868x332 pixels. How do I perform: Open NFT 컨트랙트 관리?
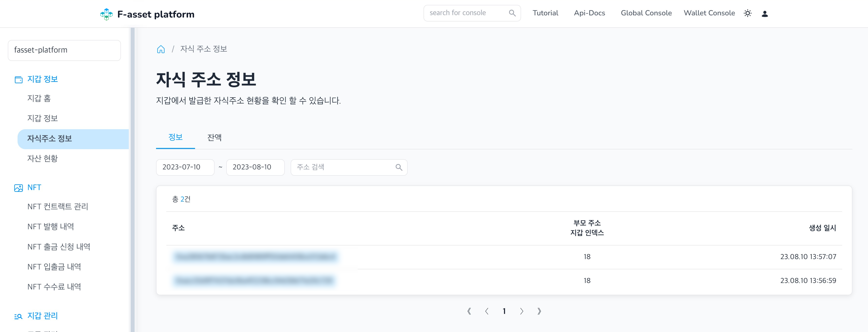tap(58, 206)
